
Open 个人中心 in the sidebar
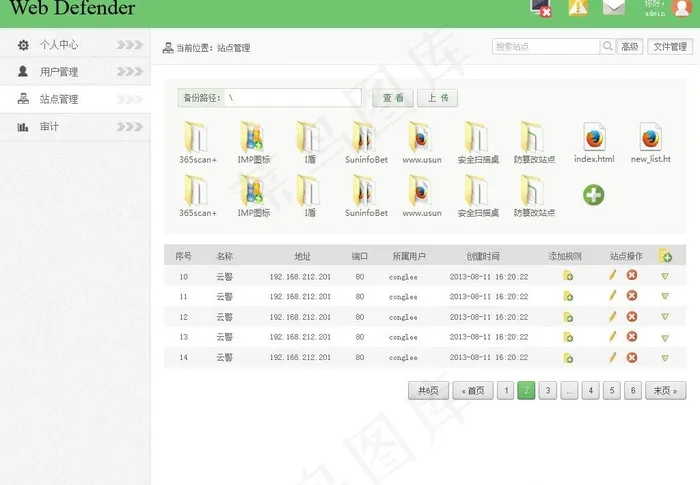[75, 45]
